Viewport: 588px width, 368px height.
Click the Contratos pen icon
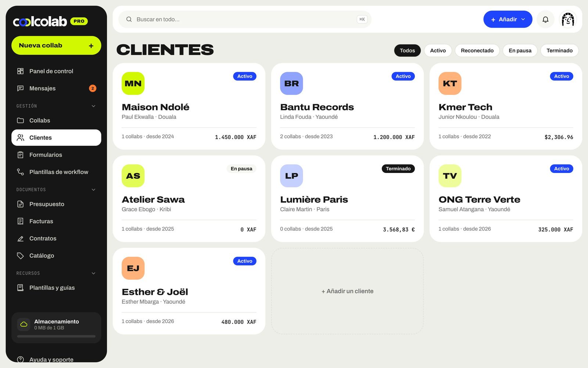coord(21,238)
